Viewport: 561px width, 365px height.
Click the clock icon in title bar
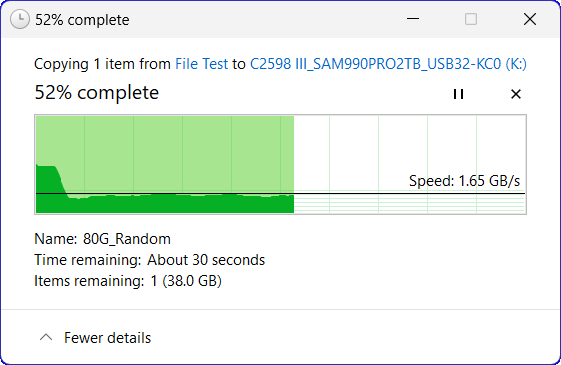(x=20, y=19)
